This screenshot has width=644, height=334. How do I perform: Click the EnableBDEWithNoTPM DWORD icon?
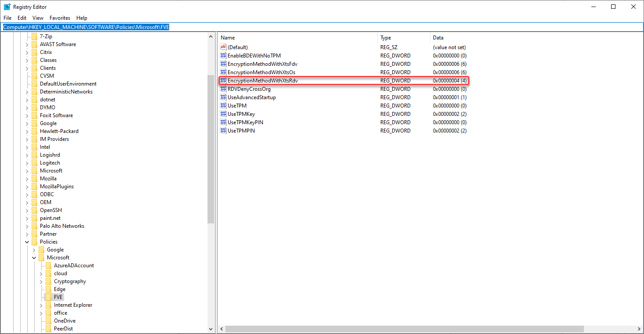coord(223,56)
